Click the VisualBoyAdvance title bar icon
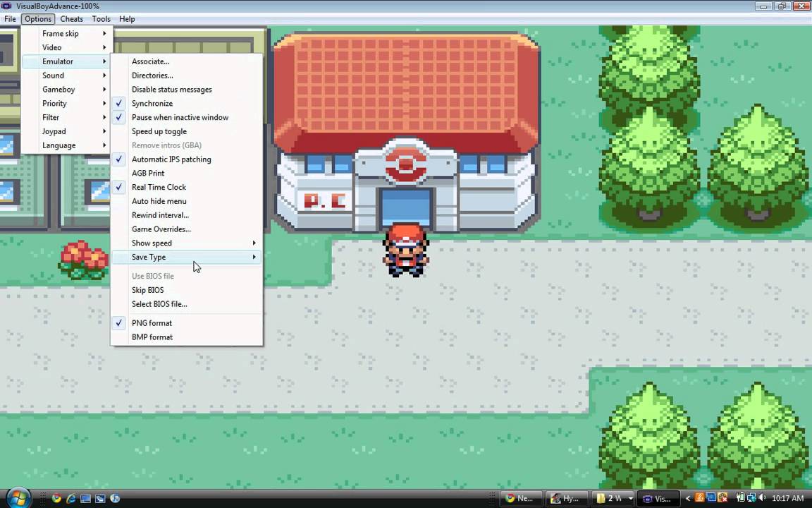 coord(6,6)
